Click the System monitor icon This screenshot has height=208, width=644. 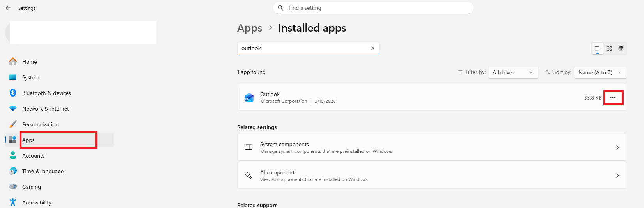[13, 77]
